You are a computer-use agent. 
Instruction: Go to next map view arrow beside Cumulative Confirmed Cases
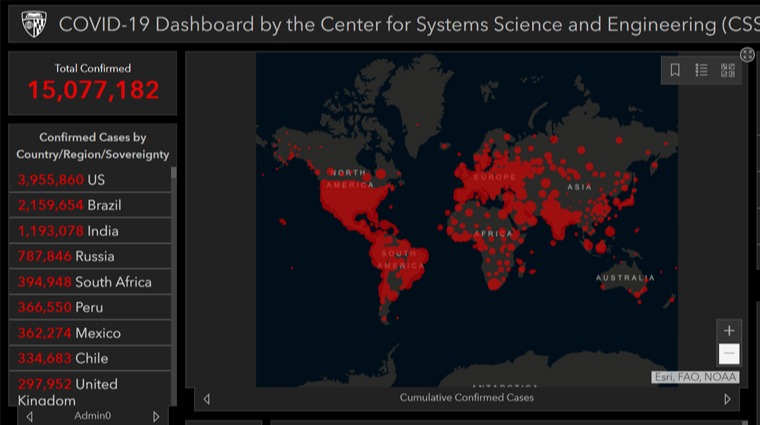coord(727,399)
